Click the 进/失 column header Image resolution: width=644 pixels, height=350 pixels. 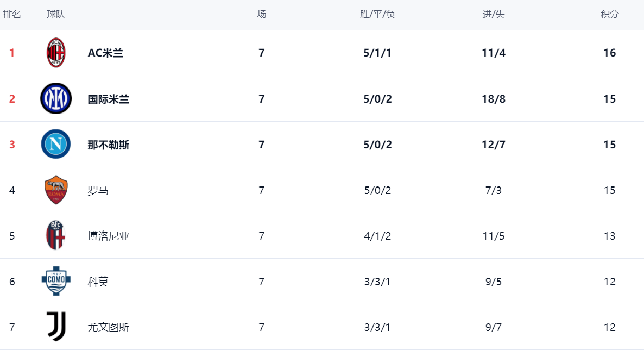pyautogui.click(x=494, y=15)
